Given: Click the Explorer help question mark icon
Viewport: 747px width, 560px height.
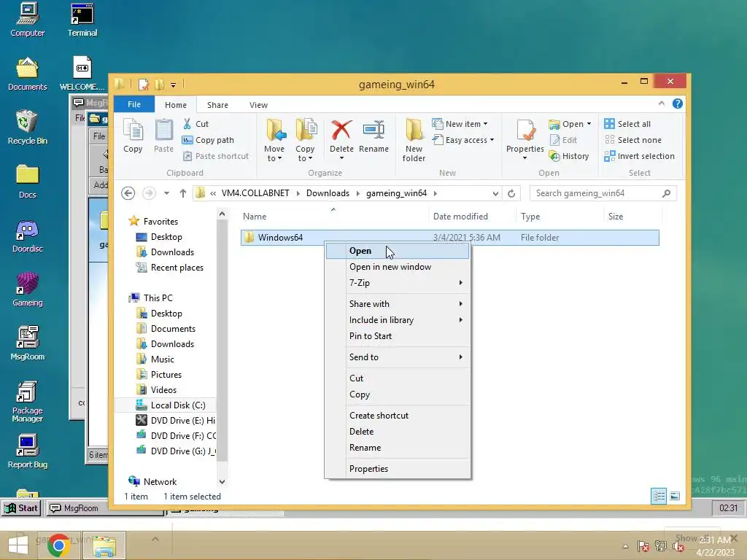Looking at the screenshot, I should pos(678,104).
